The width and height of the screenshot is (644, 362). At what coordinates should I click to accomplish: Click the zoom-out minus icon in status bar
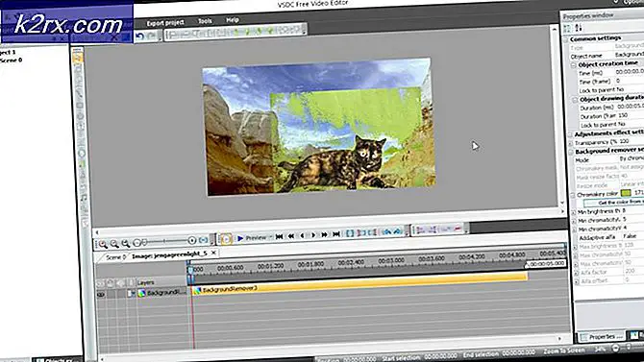(x=616, y=348)
